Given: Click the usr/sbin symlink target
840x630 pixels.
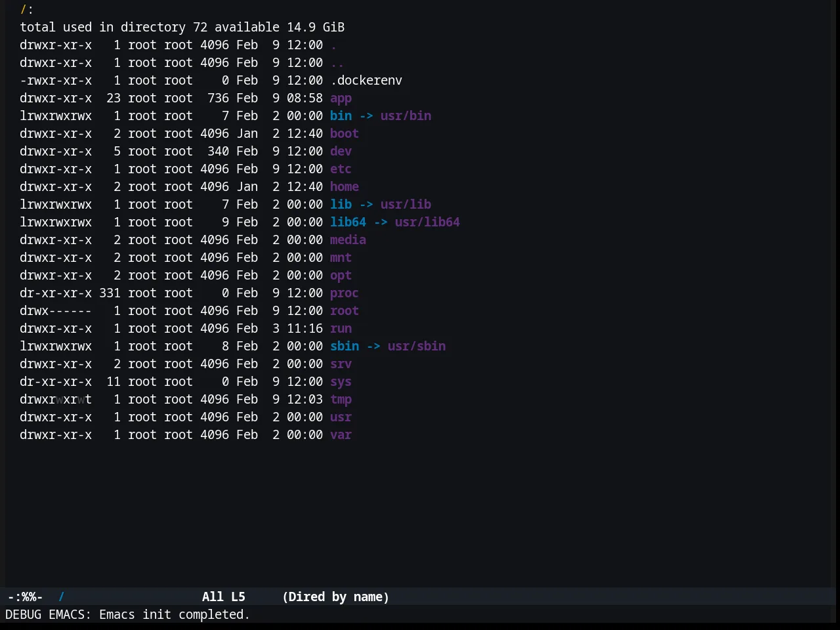Looking at the screenshot, I should coord(417,346).
